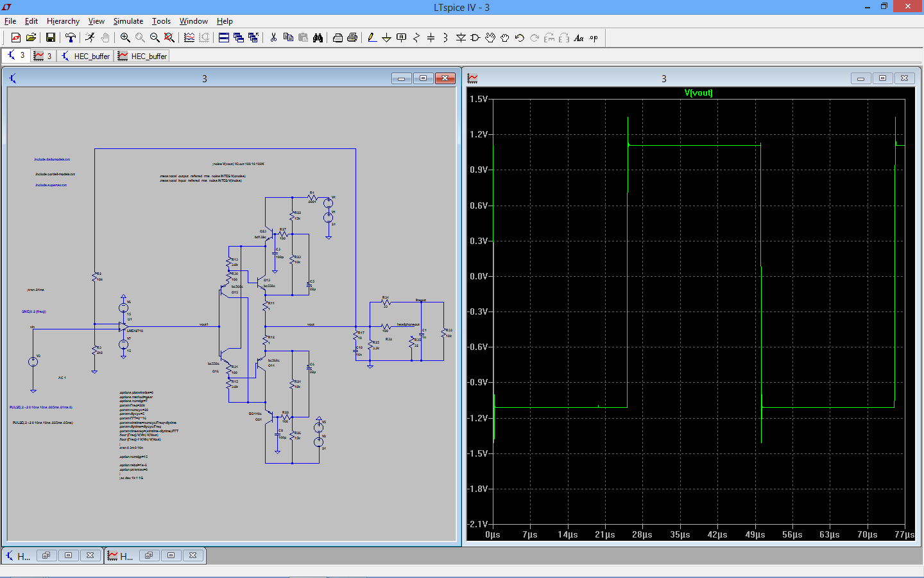
Task: Place a diode component
Action: [461, 38]
